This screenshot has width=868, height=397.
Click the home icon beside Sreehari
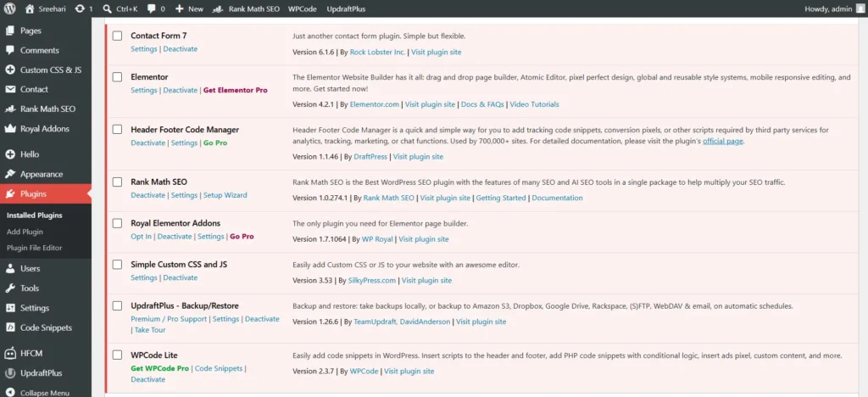30,8
